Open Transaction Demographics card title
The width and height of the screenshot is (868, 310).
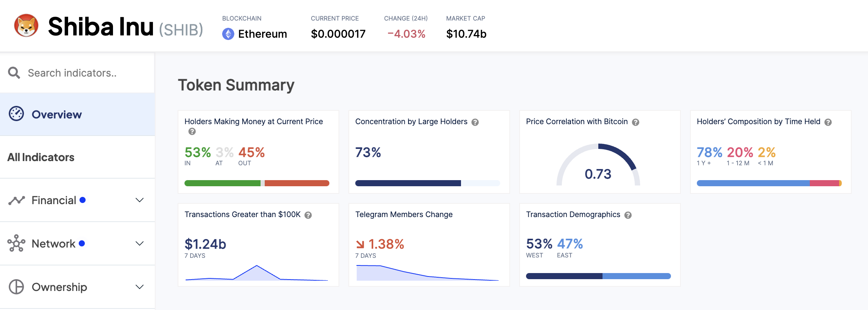(x=573, y=214)
